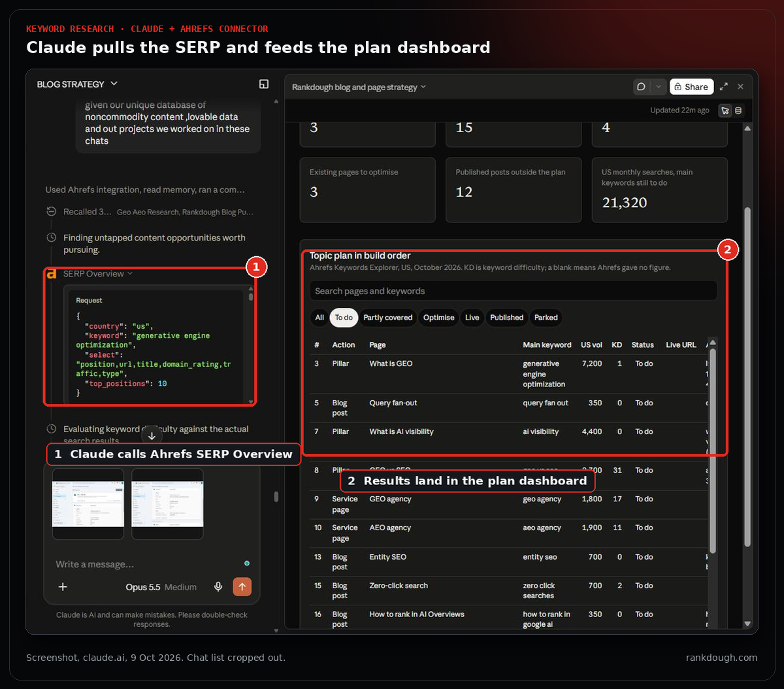Viewport: 784px width, 689px height.
Task: Click the memory recall icon beside Recalled
Action: click(51, 211)
